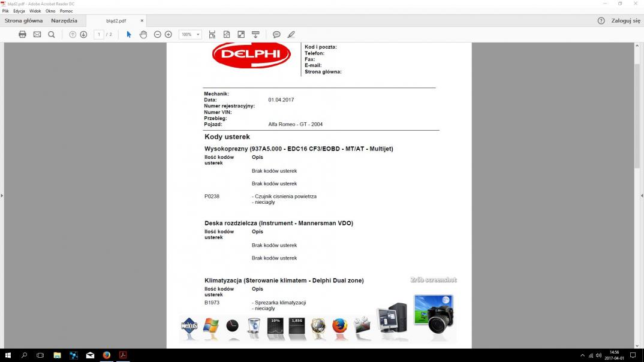
Task: Click Zaloguj się sign-in link
Action: pyautogui.click(x=625, y=20)
